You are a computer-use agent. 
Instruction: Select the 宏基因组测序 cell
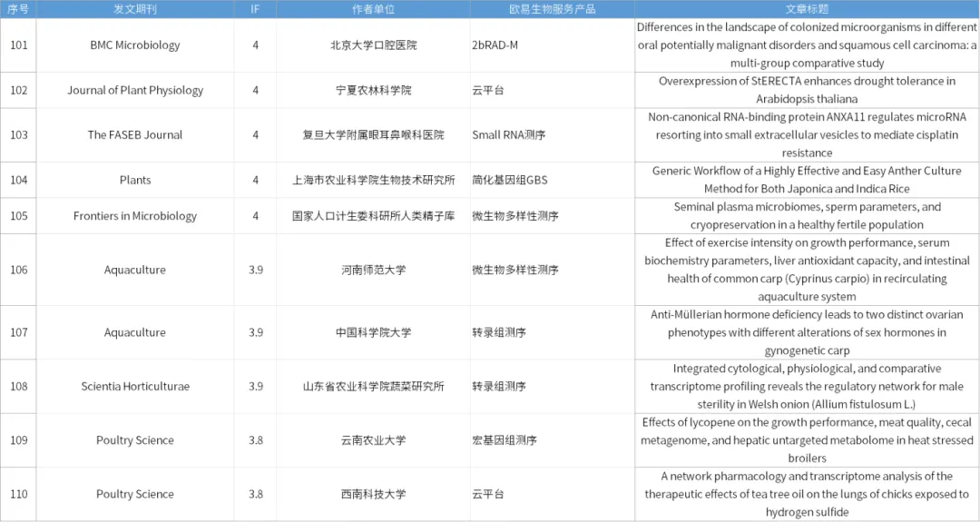[x=552, y=440]
